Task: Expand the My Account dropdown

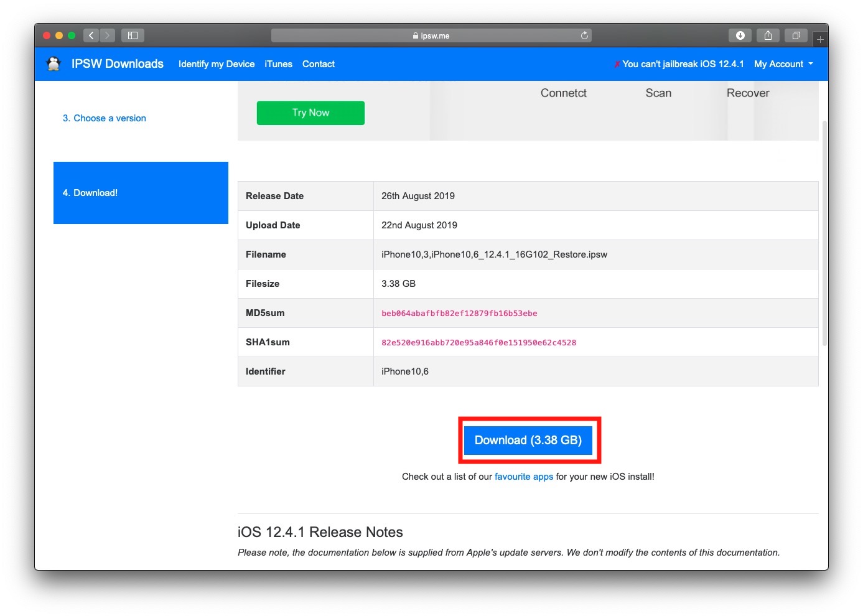Action: (783, 64)
